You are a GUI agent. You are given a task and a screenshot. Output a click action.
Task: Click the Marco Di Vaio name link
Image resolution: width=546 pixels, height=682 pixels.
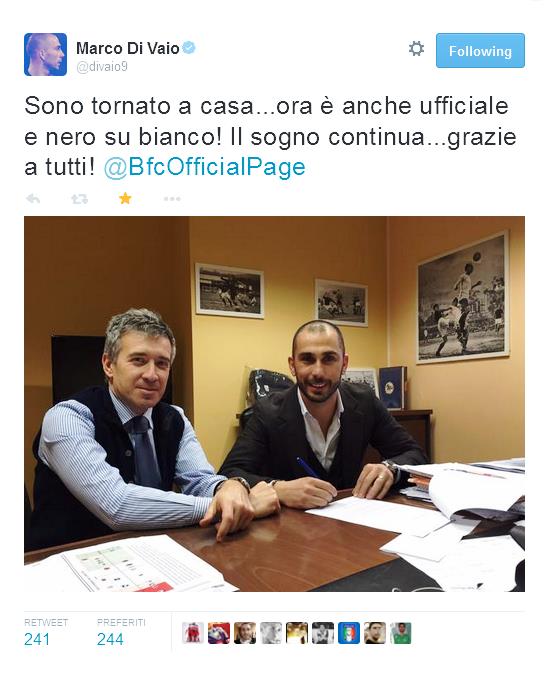point(127,48)
